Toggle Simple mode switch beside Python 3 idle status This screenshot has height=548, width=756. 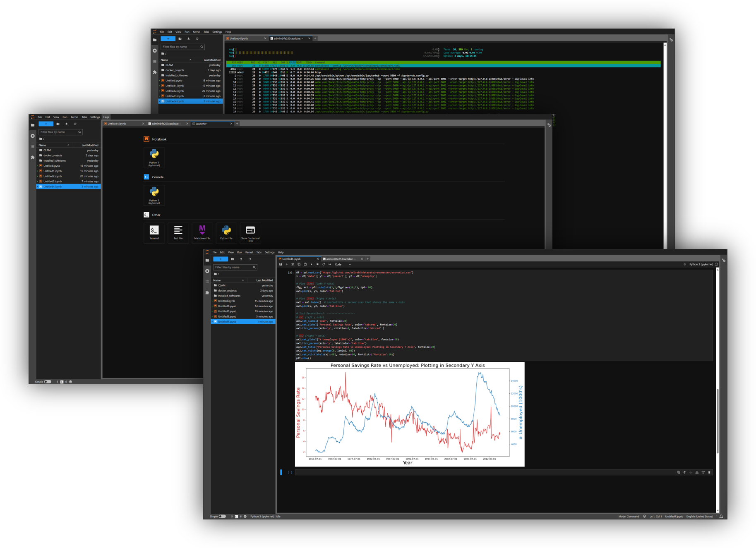(x=222, y=517)
